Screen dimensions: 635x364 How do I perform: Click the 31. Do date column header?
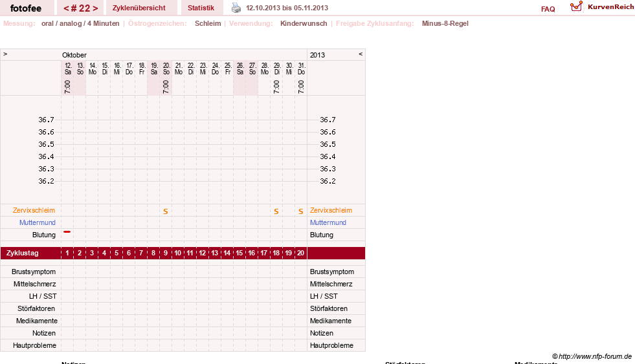tap(301, 69)
